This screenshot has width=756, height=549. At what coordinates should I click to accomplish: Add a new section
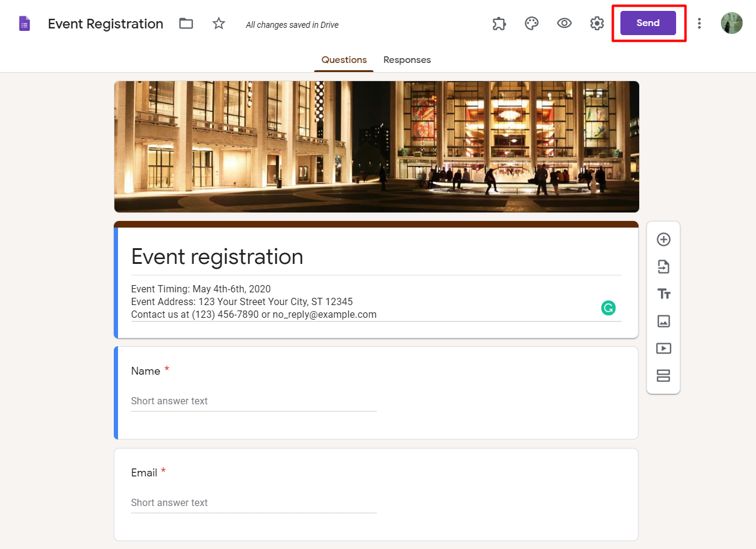tap(663, 376)
